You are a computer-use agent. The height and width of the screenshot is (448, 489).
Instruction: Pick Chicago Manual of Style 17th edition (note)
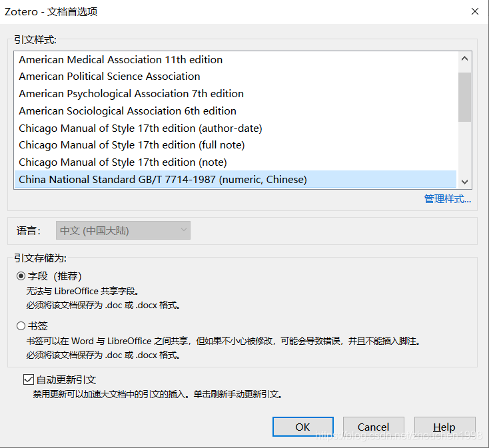tap(235, 162)
